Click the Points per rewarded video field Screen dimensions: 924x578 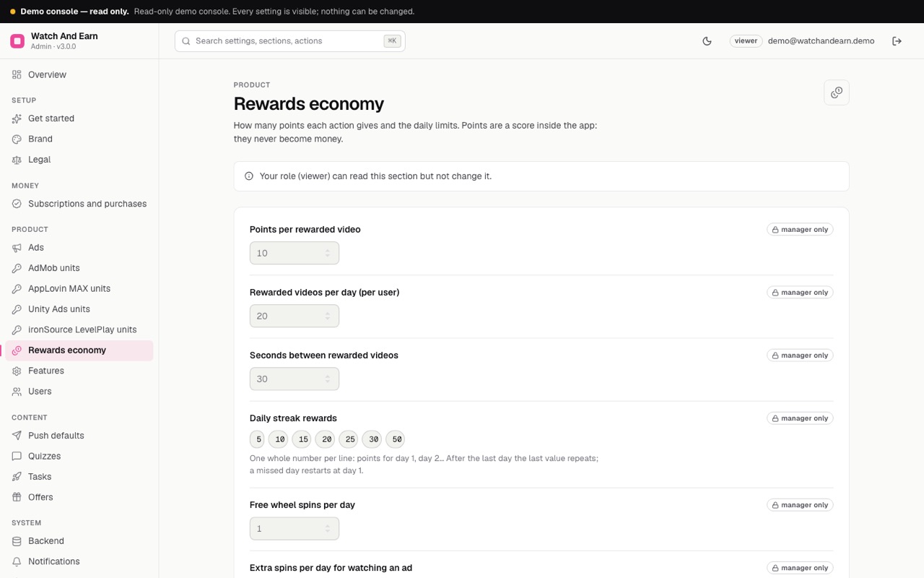(295, 253)
